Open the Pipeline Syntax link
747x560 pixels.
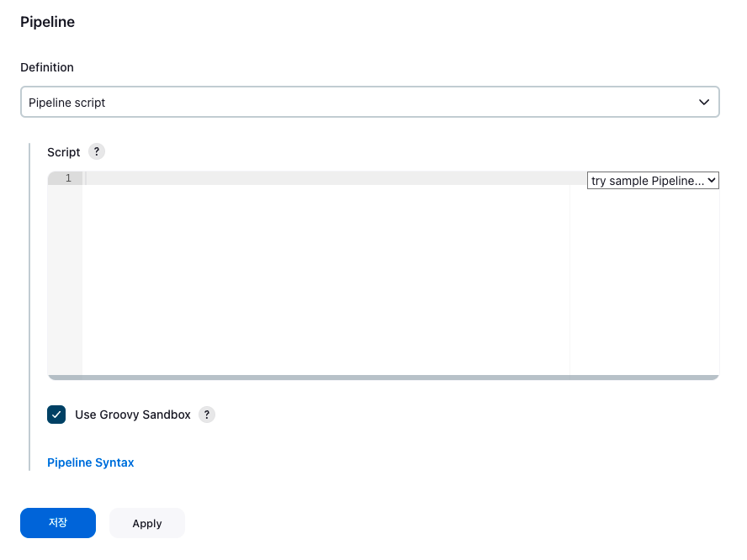pyautogui.click(x=91, y=462)
